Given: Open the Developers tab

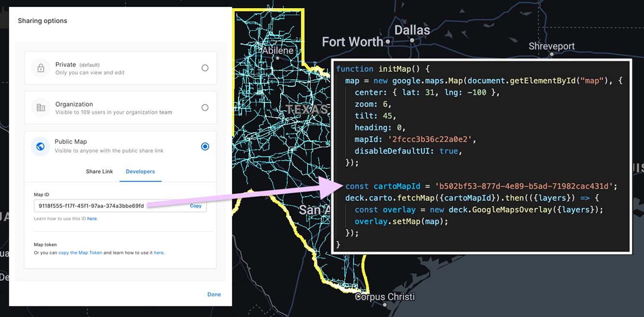Looking at the screenshot, I should click(140, 172).
